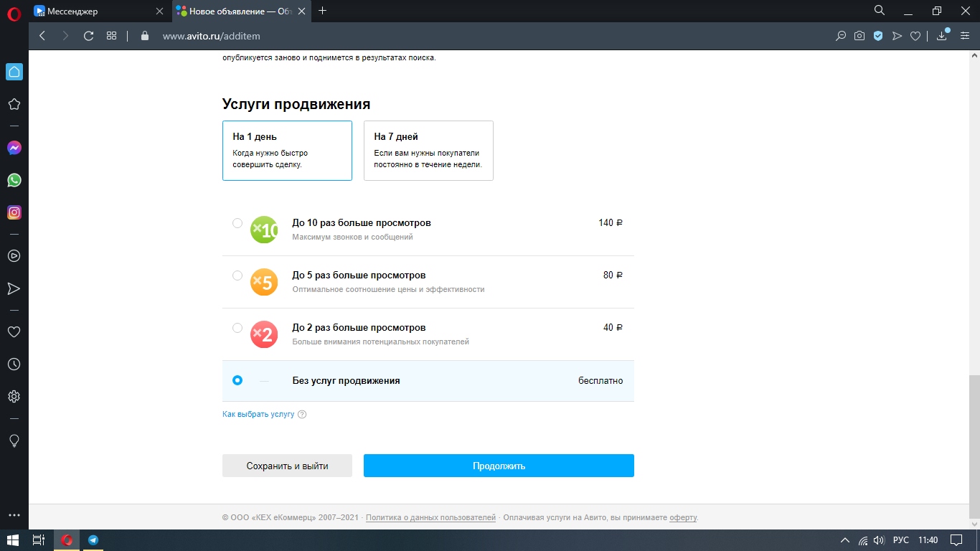Click 'До 2 раз больше просмотров' text
The image size is (980, 551).
click(359, 328)
